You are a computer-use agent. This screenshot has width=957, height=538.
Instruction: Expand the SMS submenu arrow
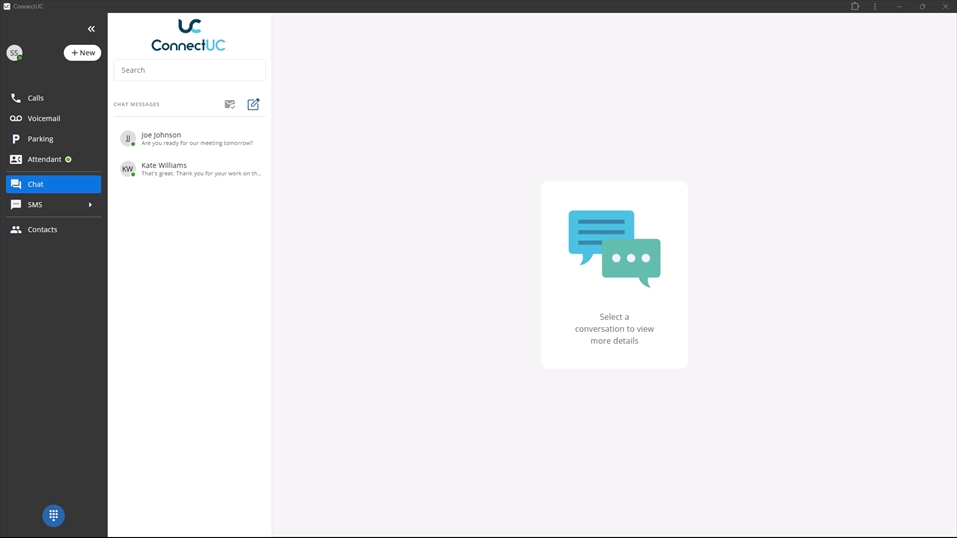(90, 205)
